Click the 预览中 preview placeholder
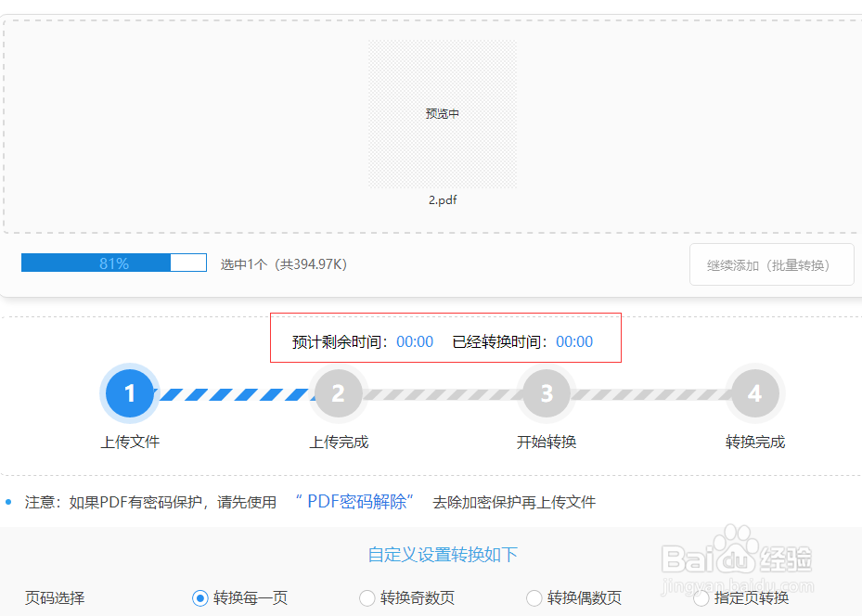This screenshot has width=862, height=616. 442,113
